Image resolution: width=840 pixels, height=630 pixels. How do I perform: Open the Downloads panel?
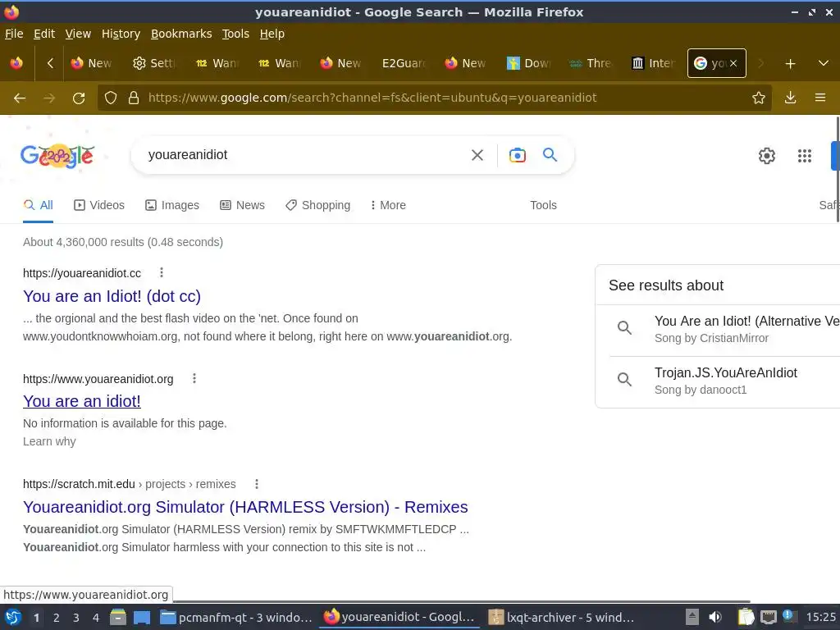[790, 98]
